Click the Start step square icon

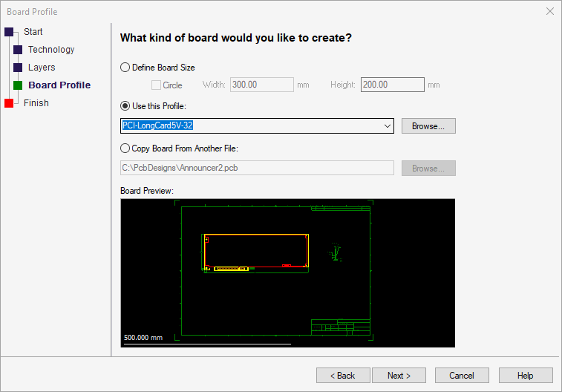(9, 32)
